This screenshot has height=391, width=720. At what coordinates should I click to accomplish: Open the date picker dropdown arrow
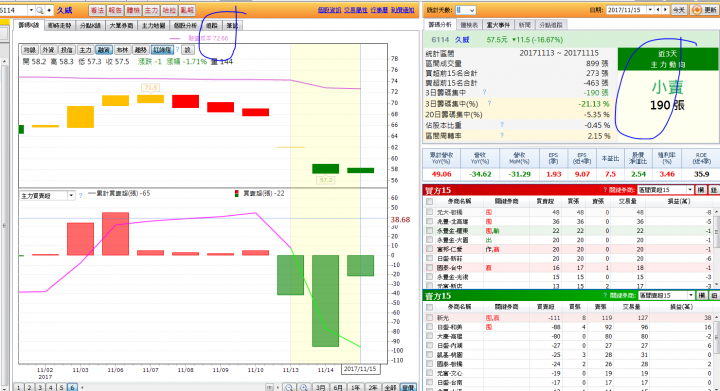tap(650, 10)
